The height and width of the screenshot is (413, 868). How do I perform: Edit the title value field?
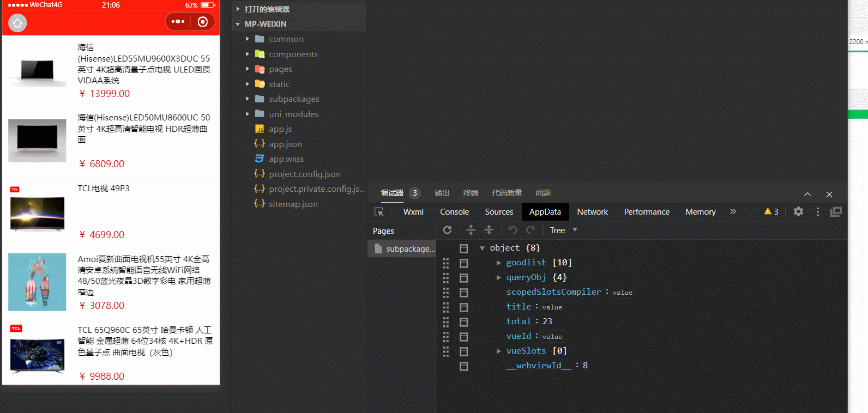pos(552,307)
